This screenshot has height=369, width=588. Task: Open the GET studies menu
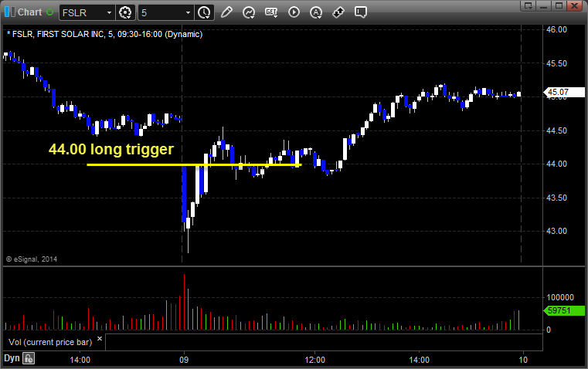pos(271,12)
